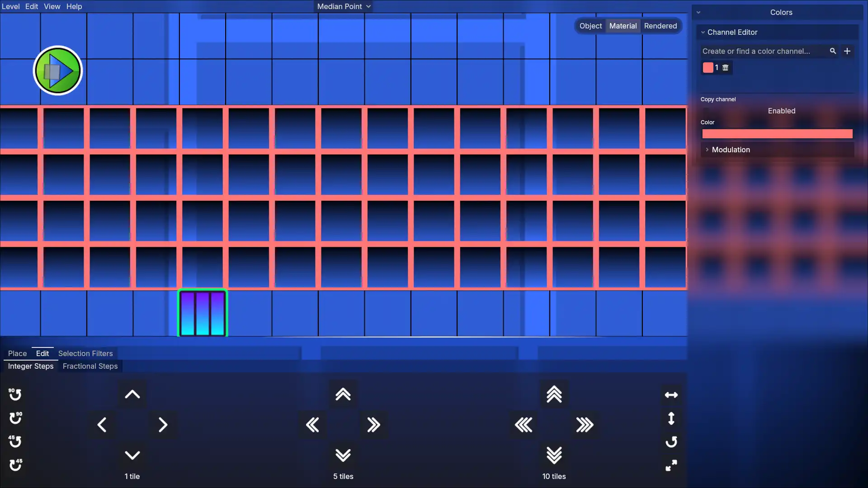Select the Edit tab beside Place

pyautogui.click(x=42, y=353)
